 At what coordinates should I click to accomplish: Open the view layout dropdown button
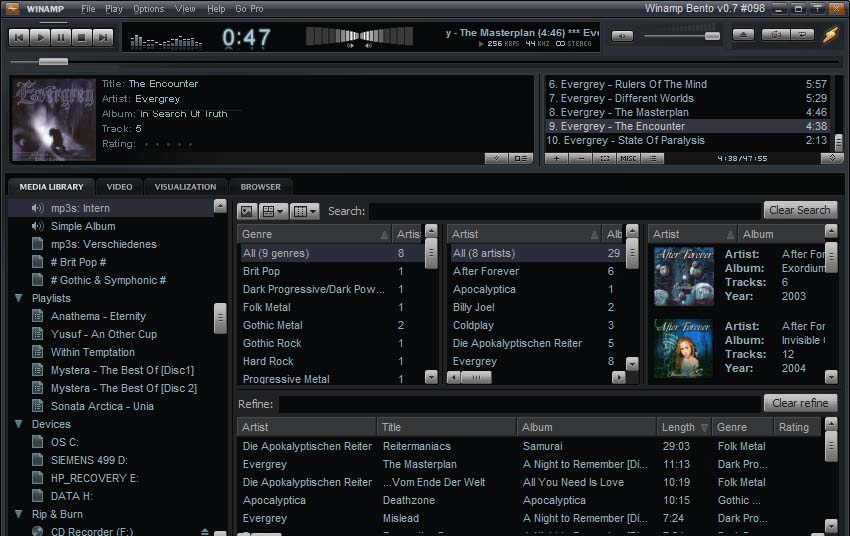point(273,211)
